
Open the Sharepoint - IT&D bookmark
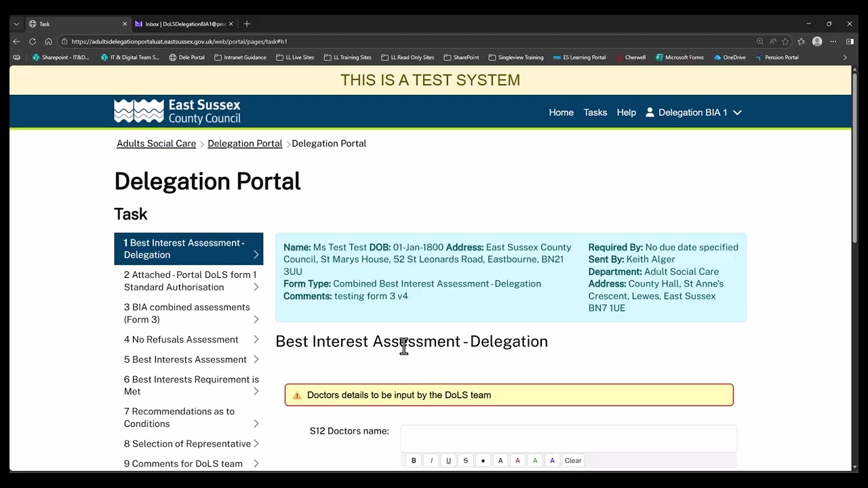(x=60, y=58)
